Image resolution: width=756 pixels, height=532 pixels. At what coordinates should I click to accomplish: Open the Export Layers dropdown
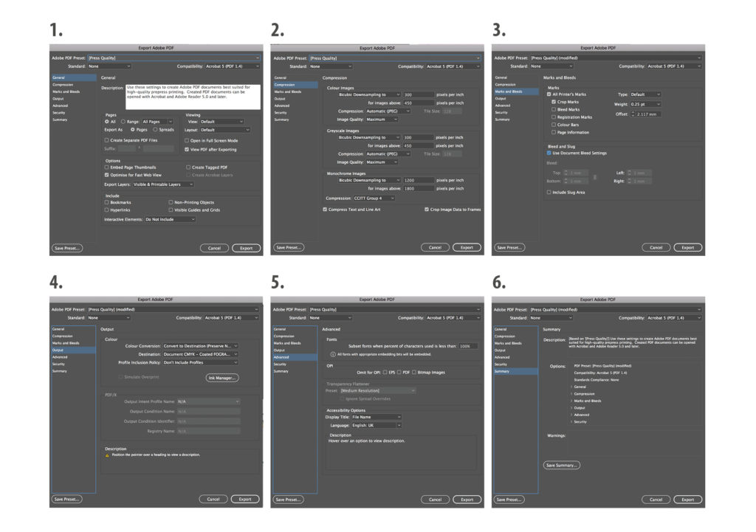tap(163, 184)
